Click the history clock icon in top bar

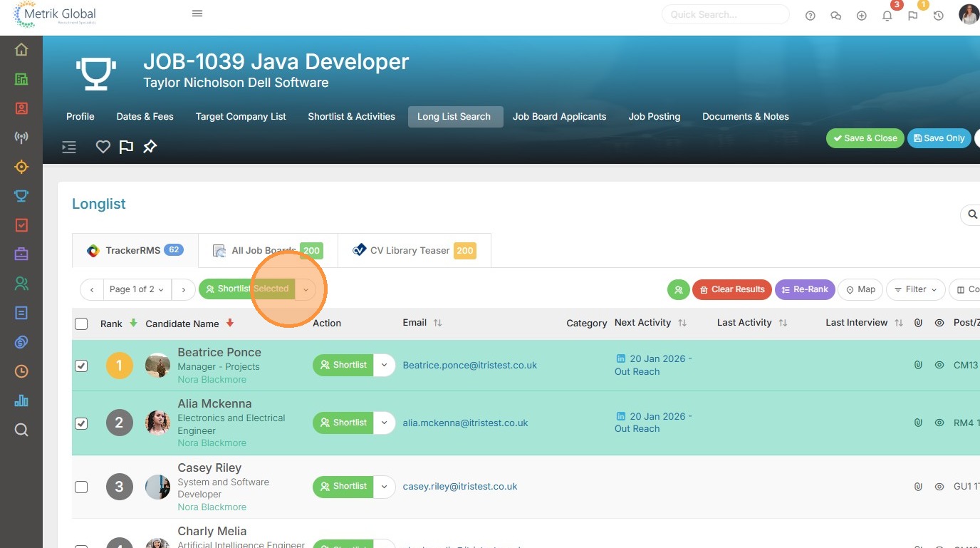point(938,16)
